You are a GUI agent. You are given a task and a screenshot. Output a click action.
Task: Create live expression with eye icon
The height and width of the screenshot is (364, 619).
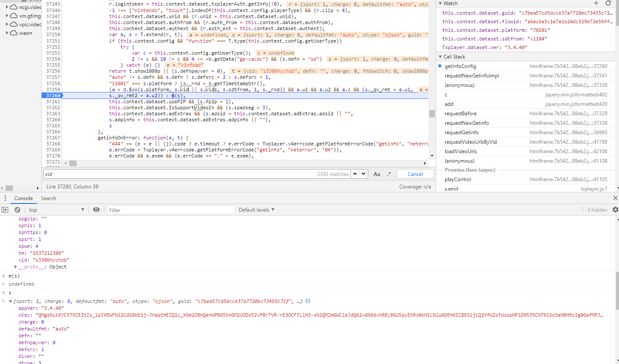96,210
